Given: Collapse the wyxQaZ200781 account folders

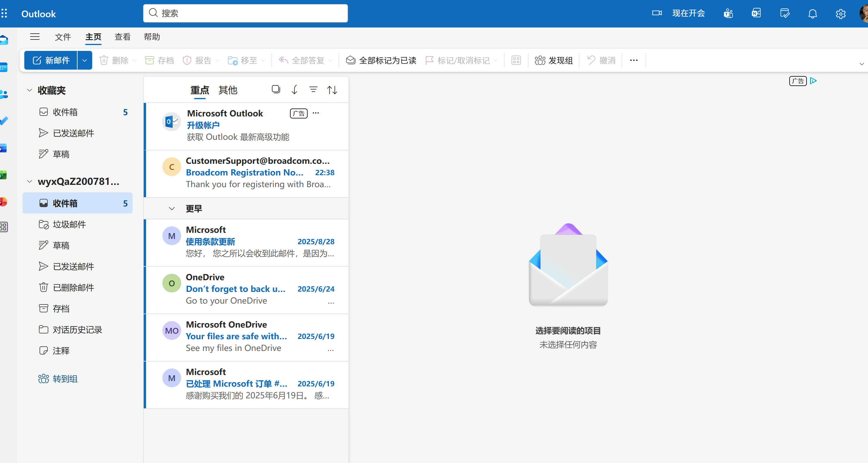Looking at the screenshot, I should pyautogui.click(x=30, y=182).
